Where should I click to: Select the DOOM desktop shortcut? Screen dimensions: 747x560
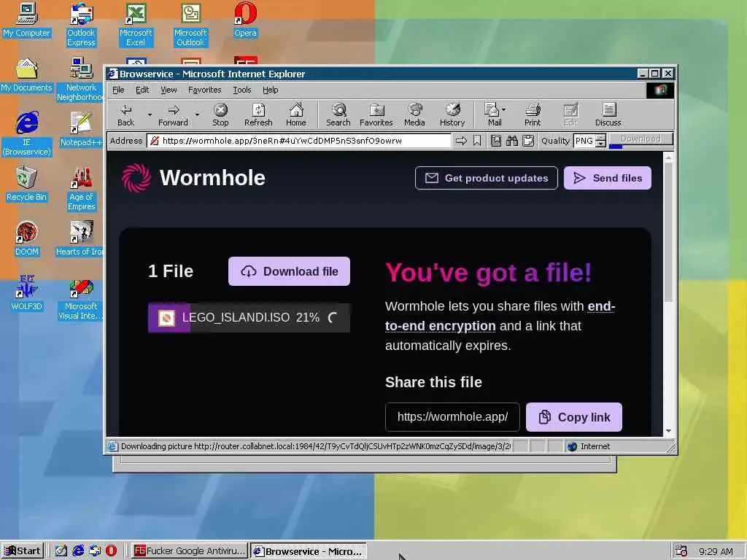pyautogui.click(x=26, y=239)
